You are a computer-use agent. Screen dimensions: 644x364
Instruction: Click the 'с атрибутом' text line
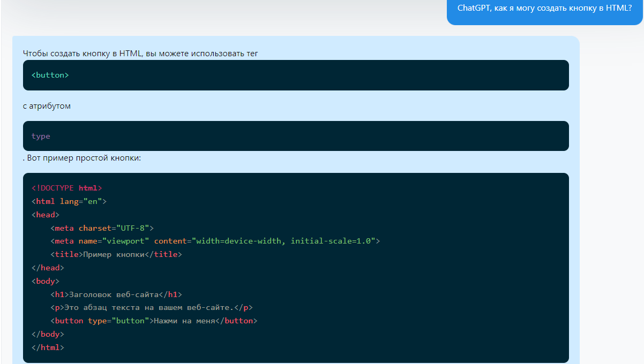tap(47, 106)
